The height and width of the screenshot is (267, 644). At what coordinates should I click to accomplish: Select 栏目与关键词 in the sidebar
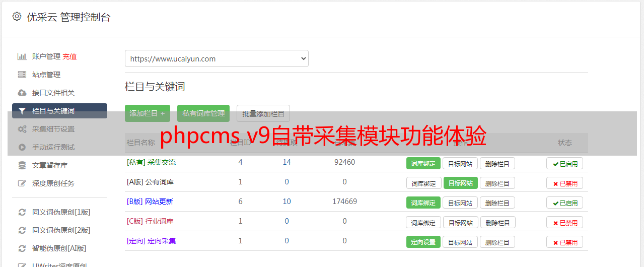[59, 111]
